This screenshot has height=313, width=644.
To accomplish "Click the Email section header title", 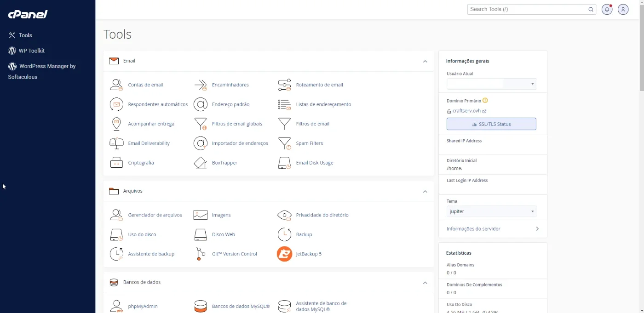I will tap(129, 61).
